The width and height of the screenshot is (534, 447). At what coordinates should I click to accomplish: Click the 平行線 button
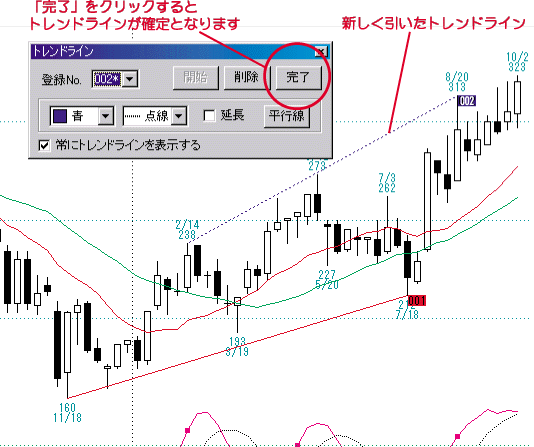(286, 116)
